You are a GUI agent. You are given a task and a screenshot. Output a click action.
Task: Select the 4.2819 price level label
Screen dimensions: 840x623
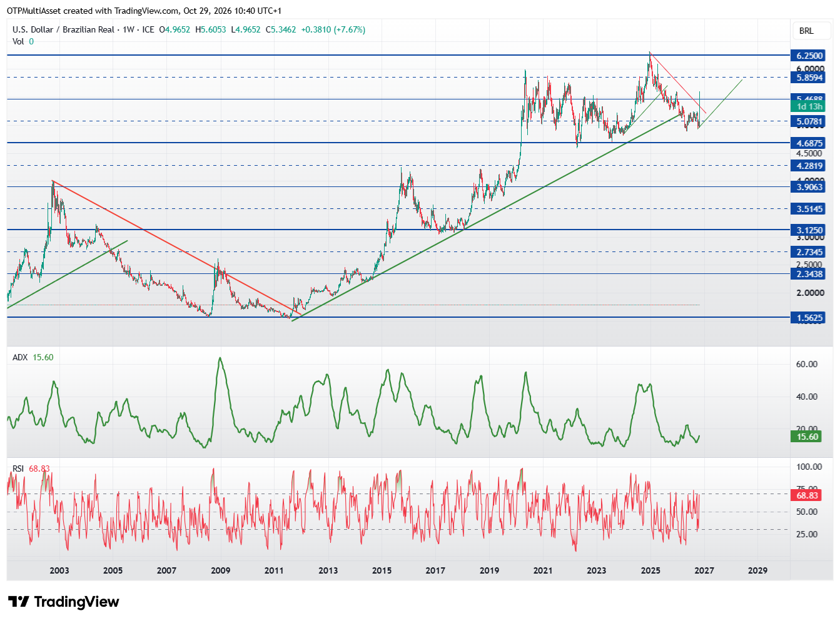point(808,166)
